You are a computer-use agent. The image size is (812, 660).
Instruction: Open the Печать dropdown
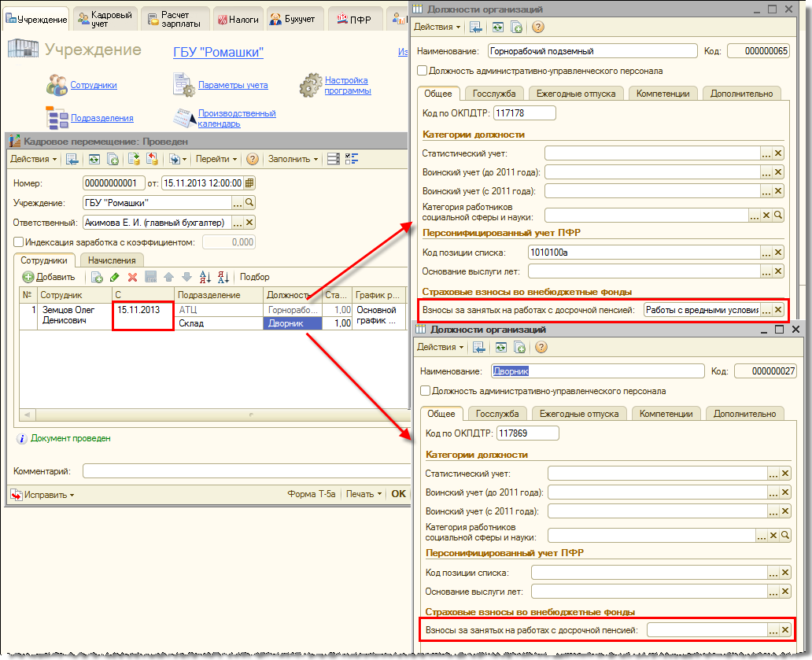click(x=364, y=494)
